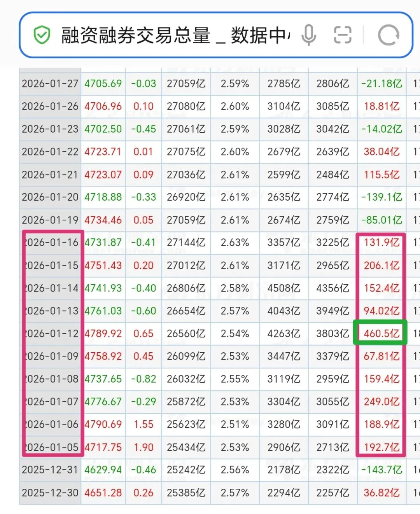Click balance cell 26806亿
The width and height of the screenshot is (420, 514).
[186, 288]
